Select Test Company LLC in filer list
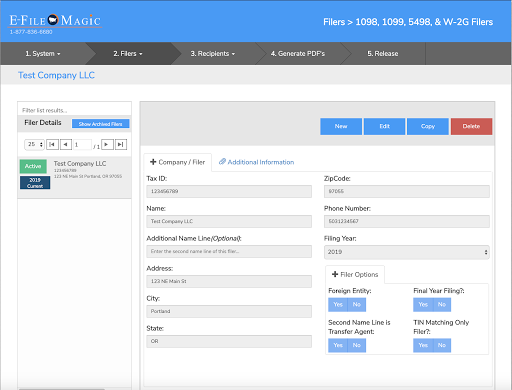This screenshot has height=390, width=512. tap(74, 177)
